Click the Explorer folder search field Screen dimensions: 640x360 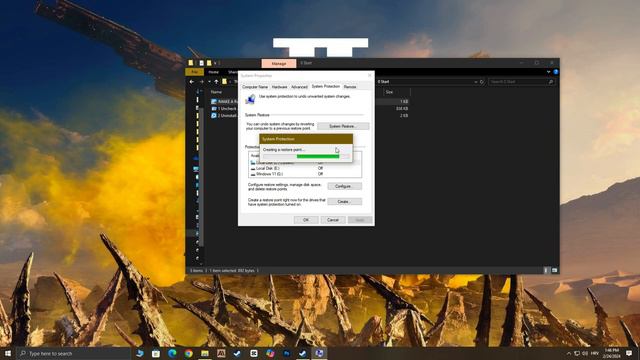click(521, 82)
